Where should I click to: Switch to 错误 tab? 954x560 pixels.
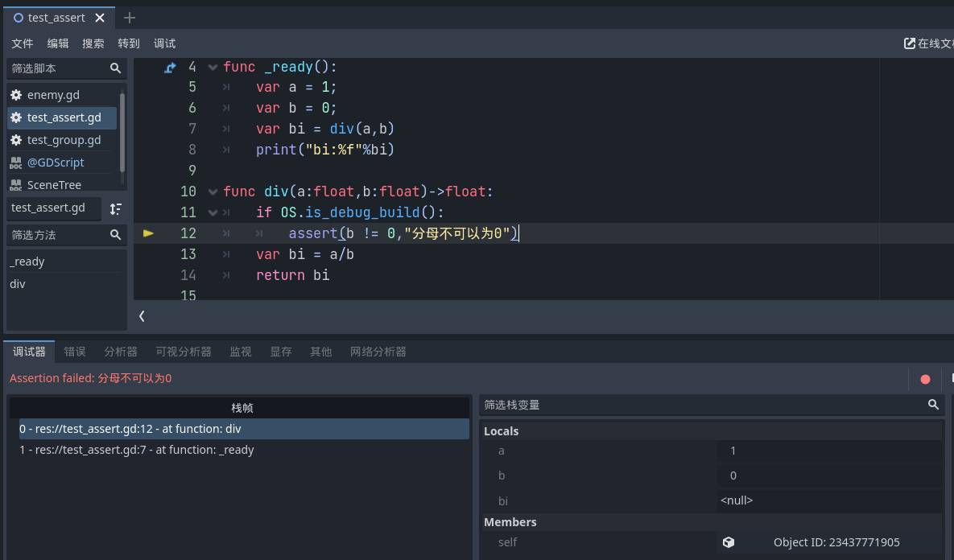point(75,352)
